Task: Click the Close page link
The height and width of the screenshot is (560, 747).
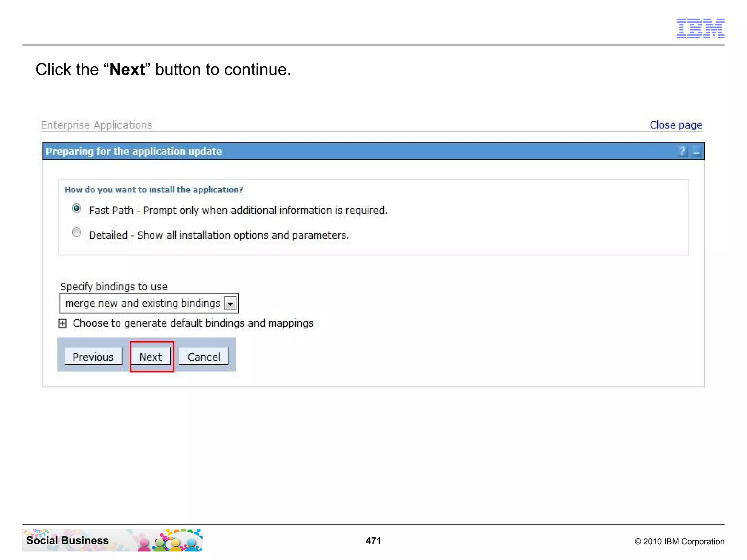Action: coord(676,125)
